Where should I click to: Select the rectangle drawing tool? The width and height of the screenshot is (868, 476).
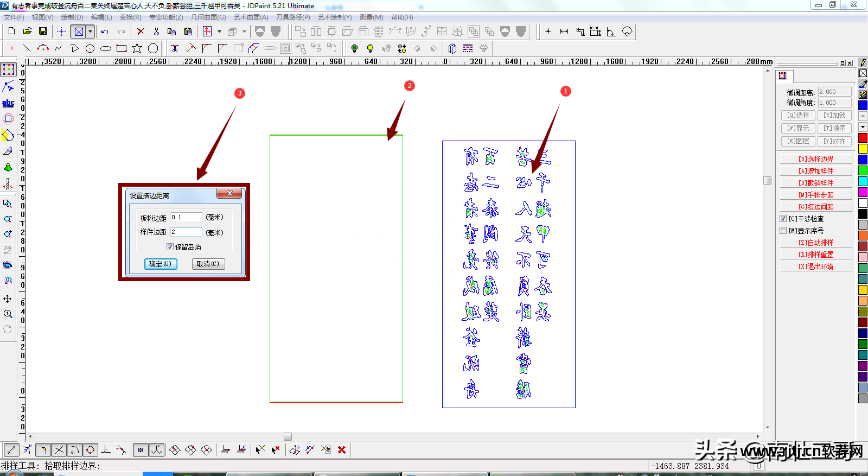point(122,48)
